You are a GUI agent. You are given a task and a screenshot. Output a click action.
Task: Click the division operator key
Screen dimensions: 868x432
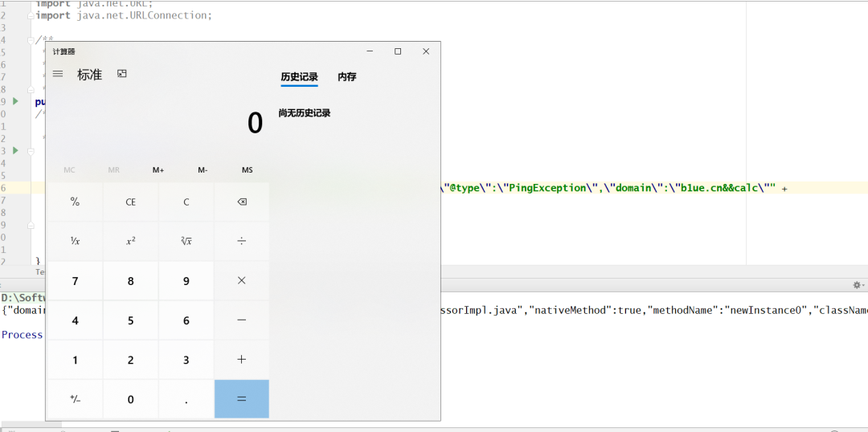[x=242, y=241]
